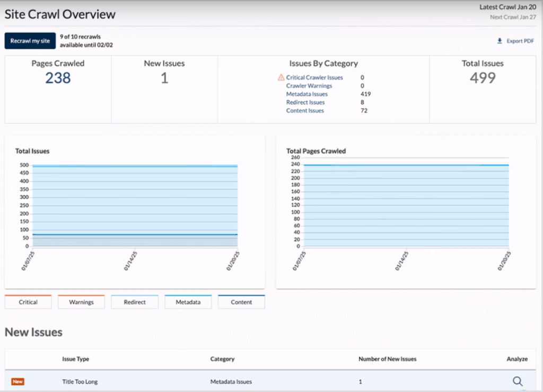
Task: Open the Export PDF link
Action: pyautogui.click(x=520, y=41)
